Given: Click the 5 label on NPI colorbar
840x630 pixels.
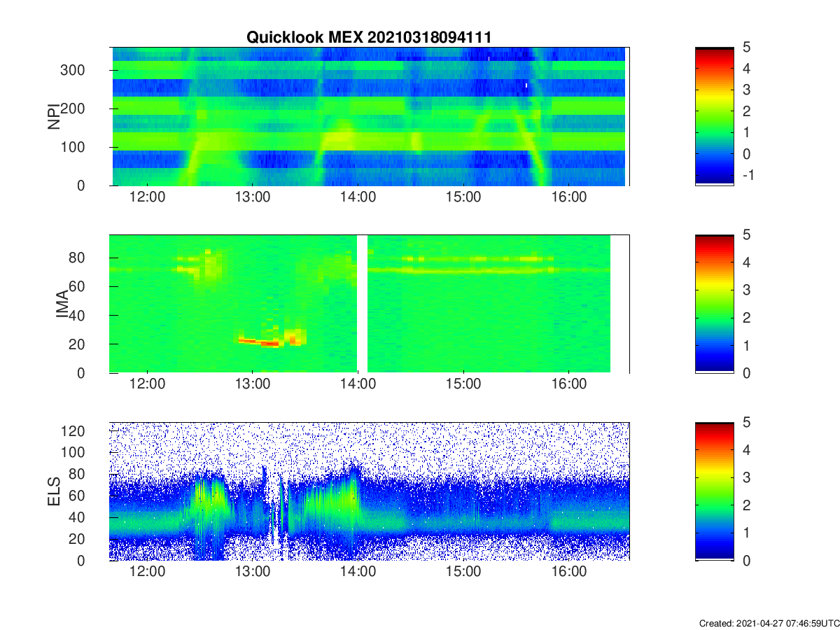Looking at the screenshot, I should (746, 47).
